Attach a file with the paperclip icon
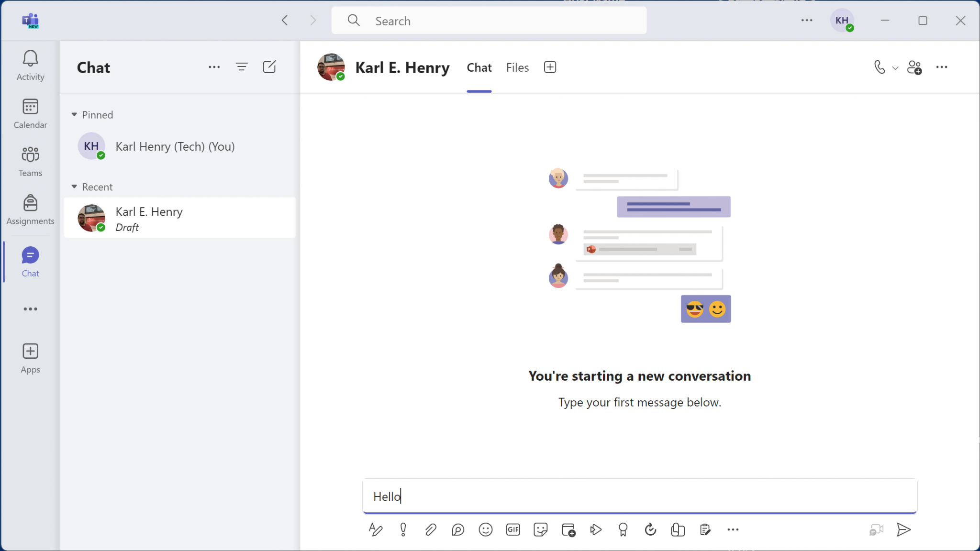Viewport: 980px width, 551px height. tap(430, 529)
